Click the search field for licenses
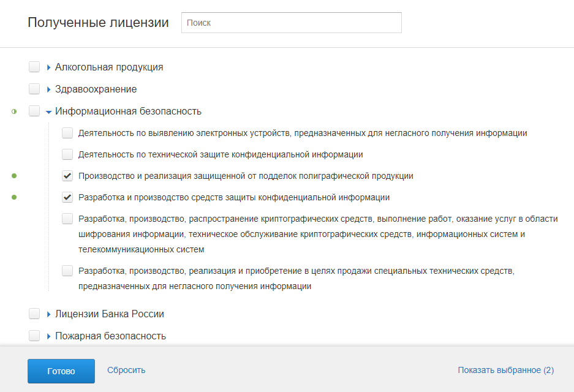 (291, 23)
